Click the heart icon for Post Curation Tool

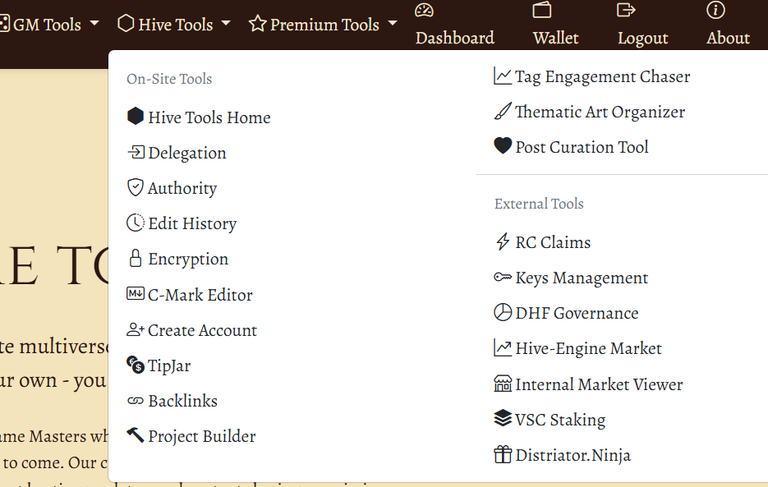503,146
